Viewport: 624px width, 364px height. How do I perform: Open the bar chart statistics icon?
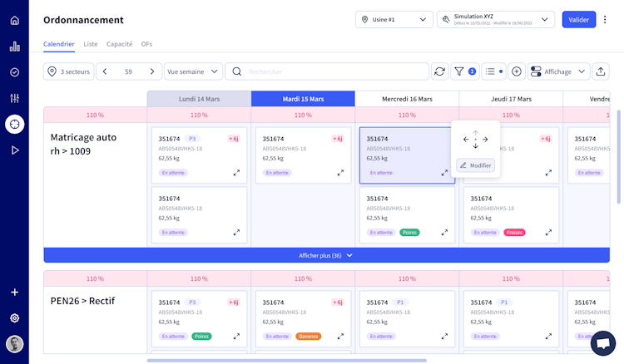[x=15, y=47]
